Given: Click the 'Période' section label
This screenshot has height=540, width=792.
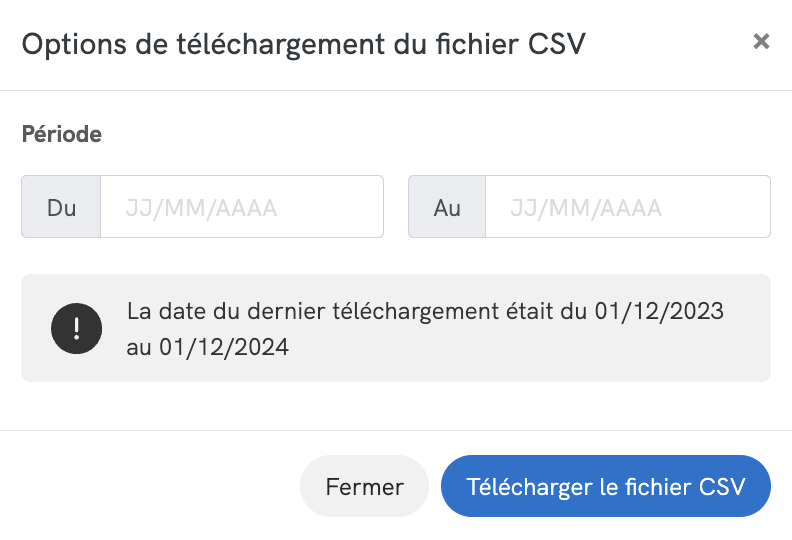Looking at the screenshot, I should [x=61, y=134].
